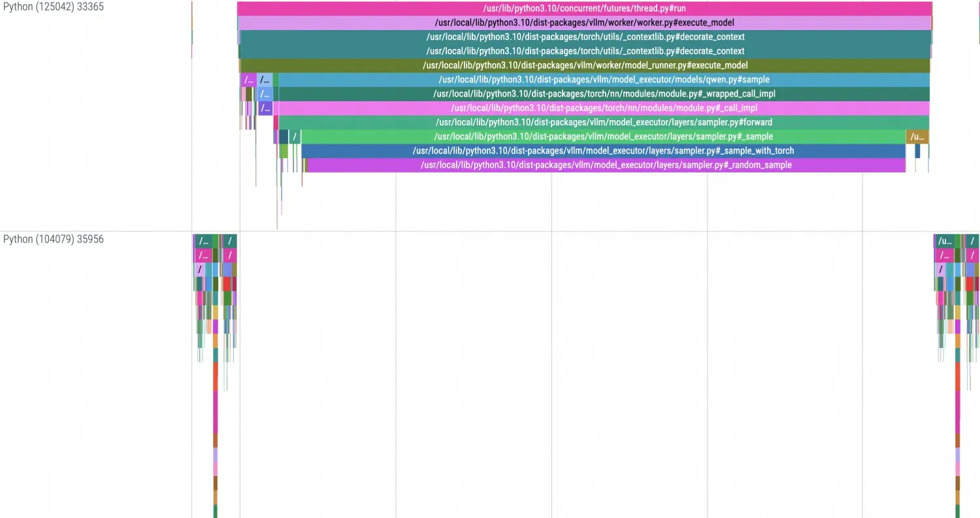Select medium blue '/...' slice left of _wrapped_call_impl

coord(264,94)
